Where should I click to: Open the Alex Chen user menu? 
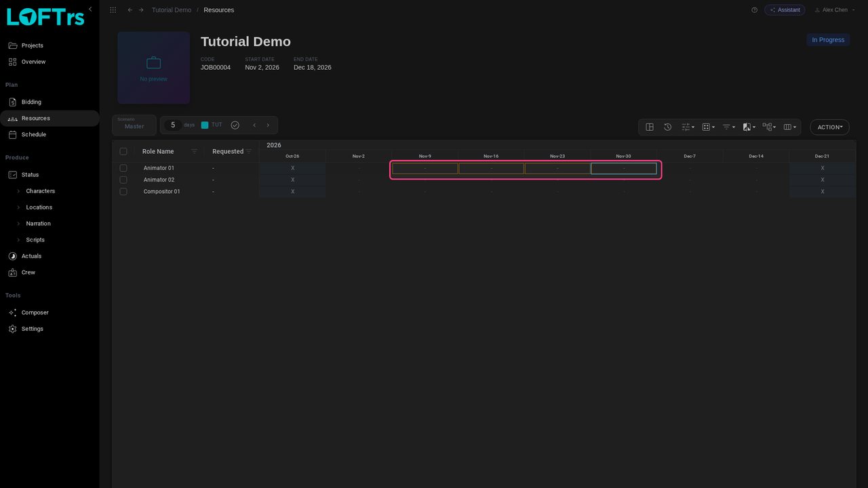[835, 10]
